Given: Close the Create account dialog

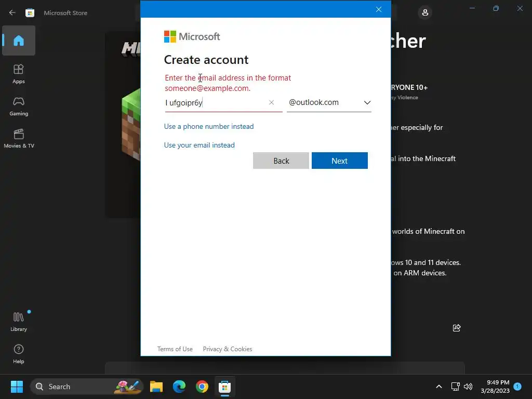Looking at the screenshot, I should [x=379, y=9].
